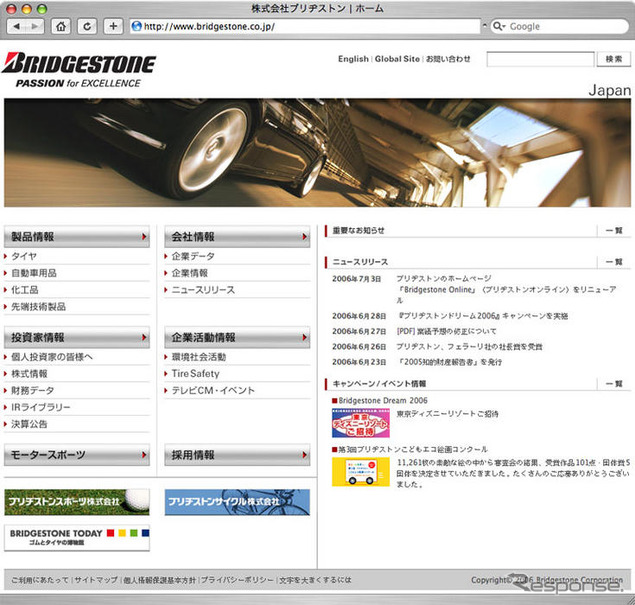The width and height of the screenshot is (635, 605).
Task: Click the 検索 search button
Action: 614,59
